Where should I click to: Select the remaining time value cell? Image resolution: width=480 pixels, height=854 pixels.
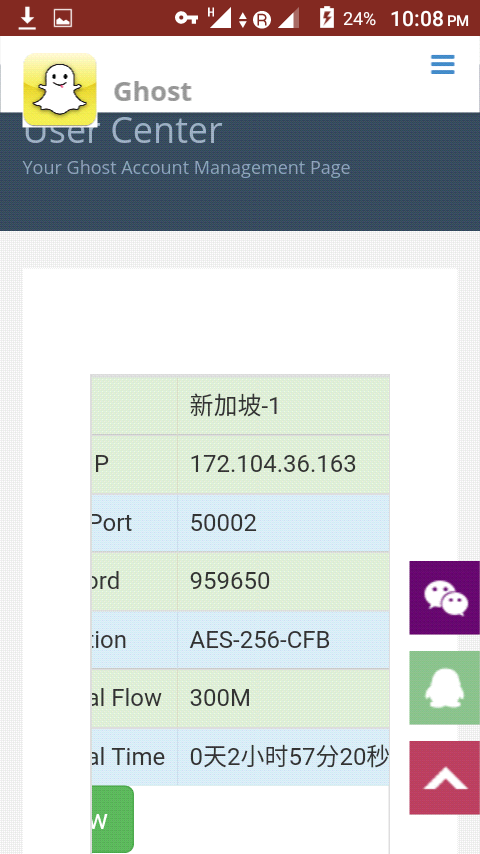click(x=283, y=757)
